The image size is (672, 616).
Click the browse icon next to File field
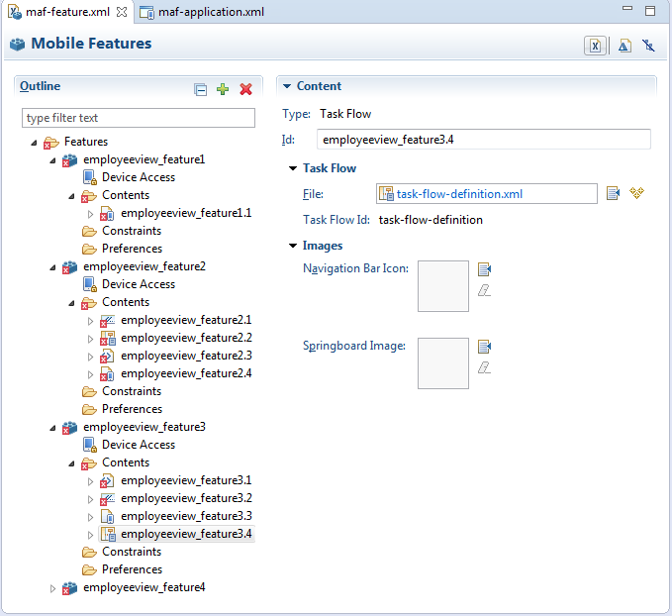(613, 193)
